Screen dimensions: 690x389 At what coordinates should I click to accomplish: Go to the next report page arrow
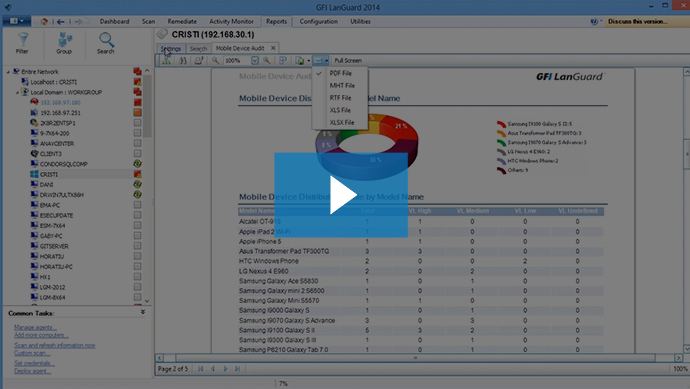click(x=225, y=369)
